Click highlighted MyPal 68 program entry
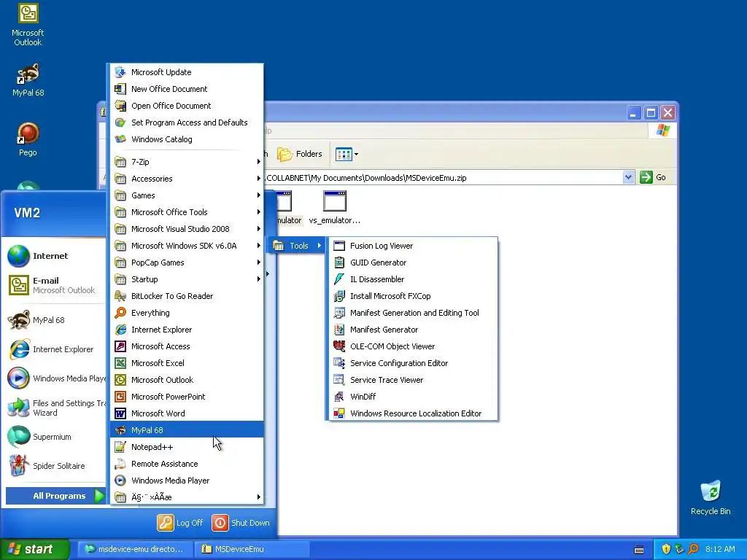 [x=186, y=430]
